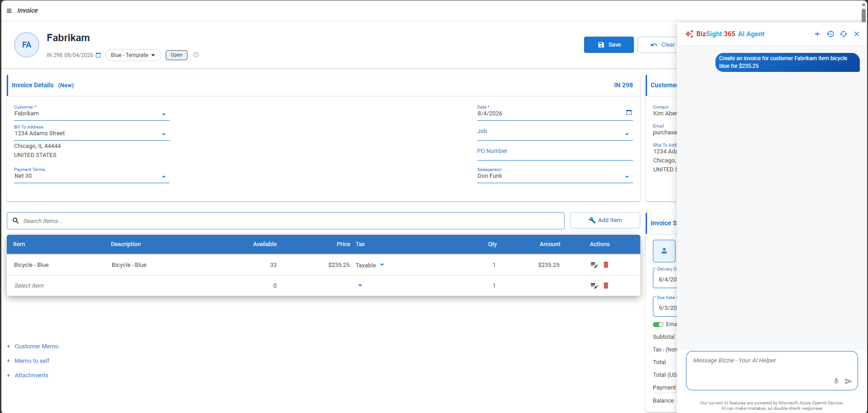This screenshot has height=413, width=868.
Task: Open the hamburger navigation menu
Action: coord(9,10)
